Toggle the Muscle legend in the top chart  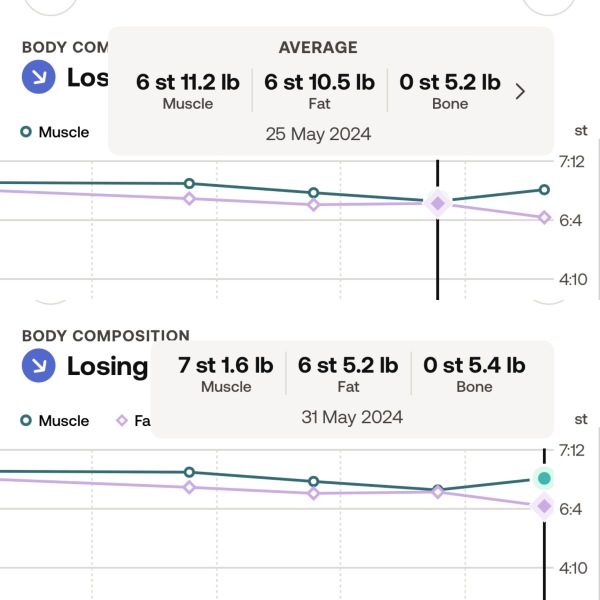coord(55,132)
